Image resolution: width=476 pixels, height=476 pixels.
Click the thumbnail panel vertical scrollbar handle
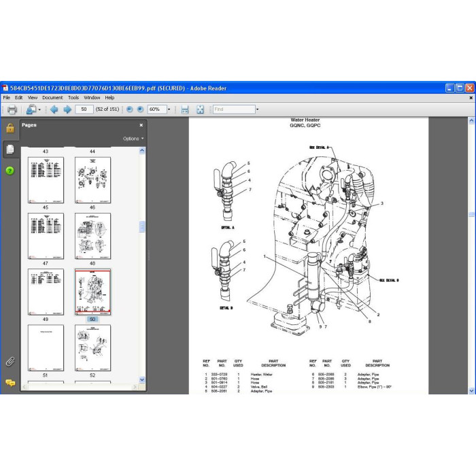point(142,226)
